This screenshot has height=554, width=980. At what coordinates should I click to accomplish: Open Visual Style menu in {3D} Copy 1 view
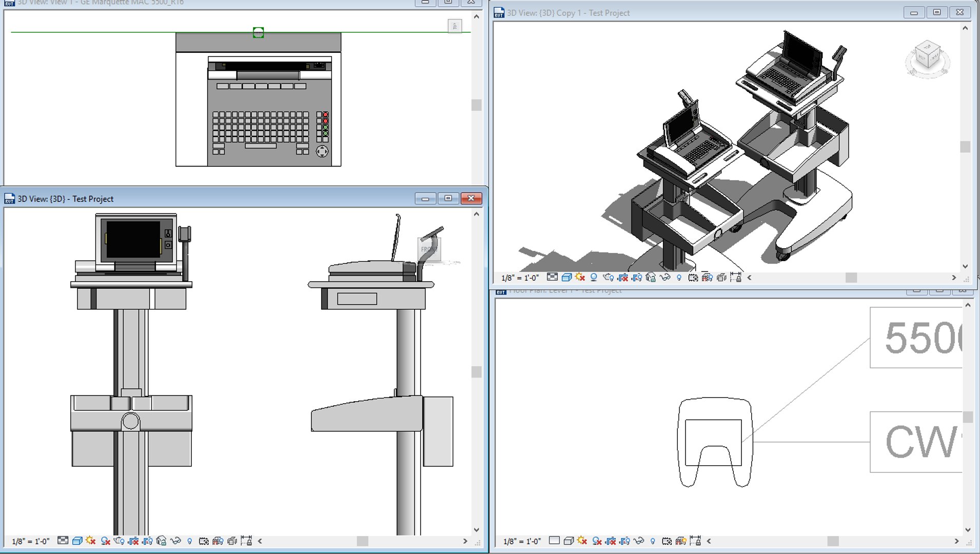(566, 278)
